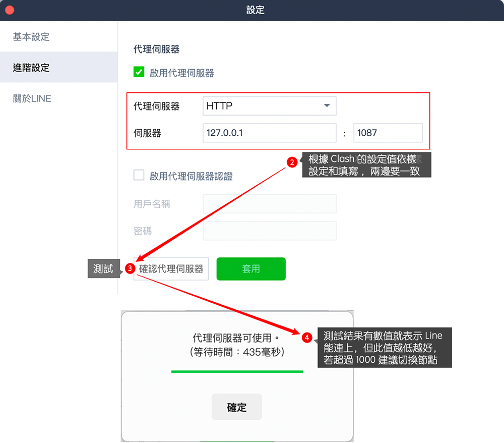Viewport: 504px width, 443px height.
Task: Click the 用戶名稱 input field
Action: pos(269,204)
